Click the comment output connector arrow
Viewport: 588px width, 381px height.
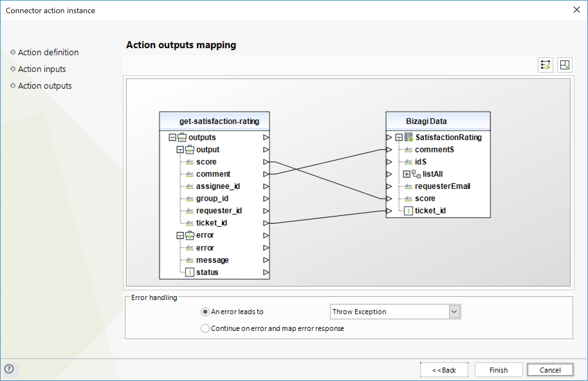click(x=266, y=174)
